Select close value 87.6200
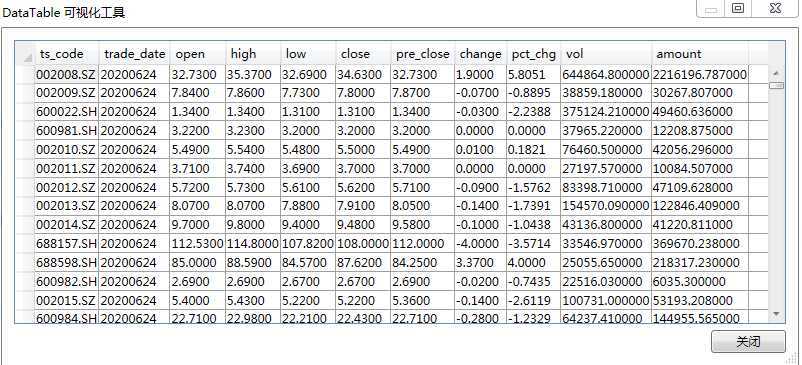 [x=363, y=263]
